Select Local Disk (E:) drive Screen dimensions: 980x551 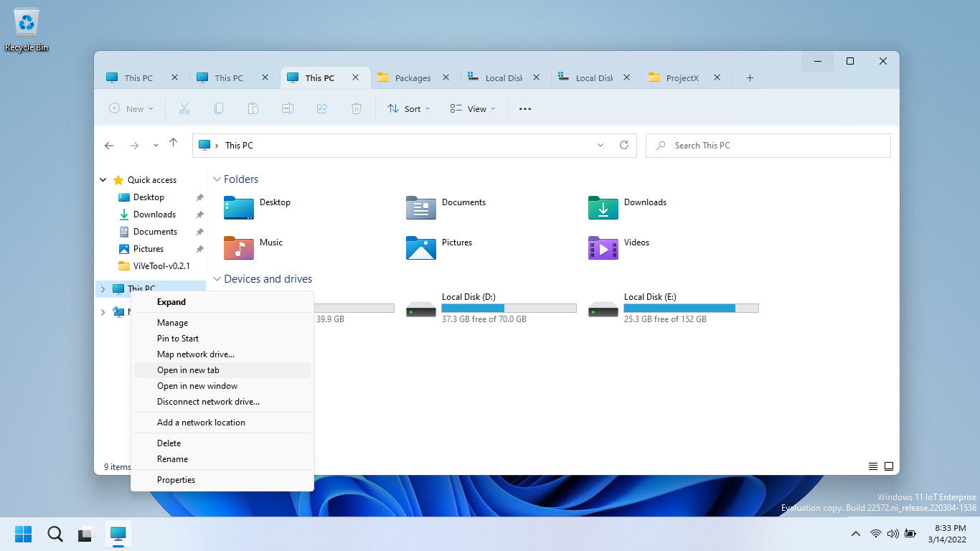coord(673,308)
